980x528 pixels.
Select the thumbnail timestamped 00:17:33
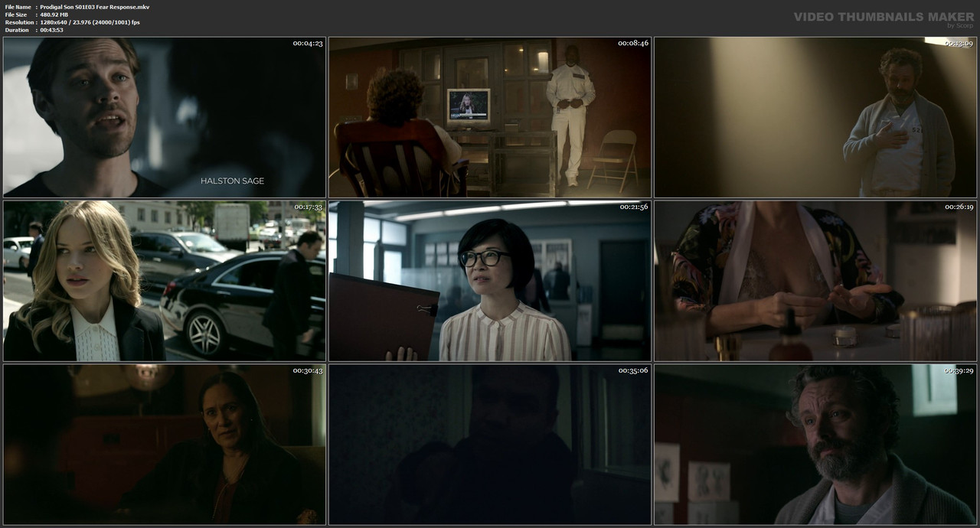coord(165,281)
